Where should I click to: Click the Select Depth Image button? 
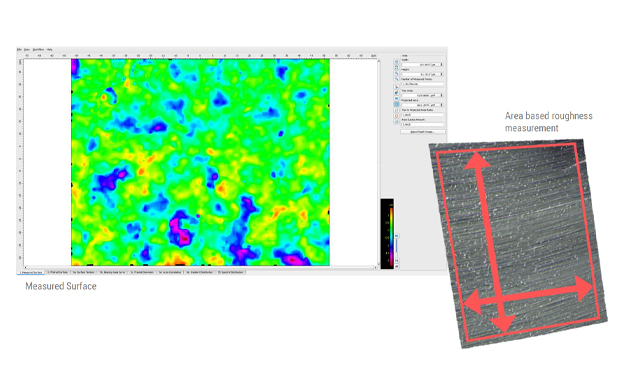pos(423,132)
